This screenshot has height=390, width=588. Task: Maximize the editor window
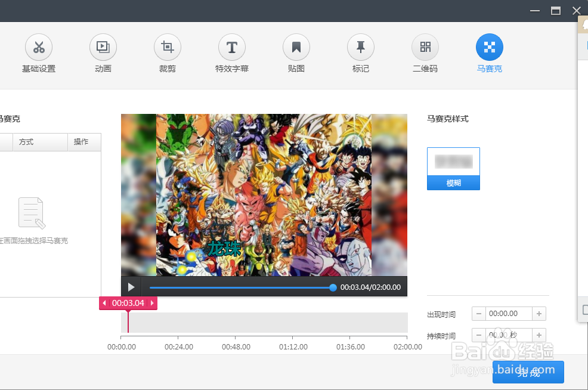coord(556,11)
